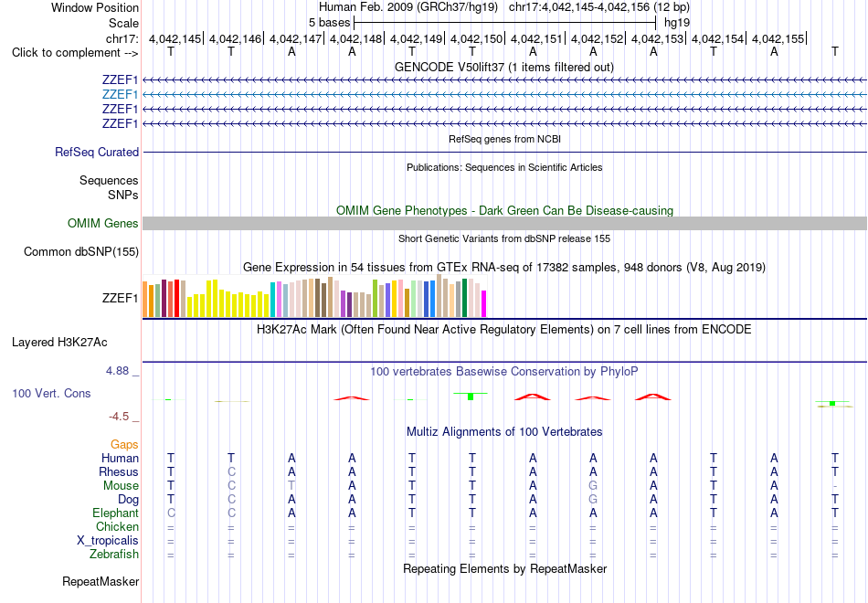Click the Human Feb. 2009 (GRCh37/hg19) header
868x603 pixels.
click(x=408, y=7)
